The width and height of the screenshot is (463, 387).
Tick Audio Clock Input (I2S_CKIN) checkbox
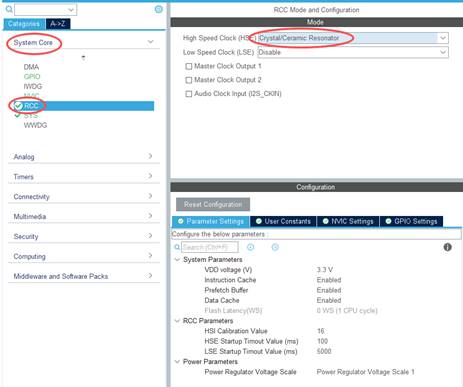(189, 94)
